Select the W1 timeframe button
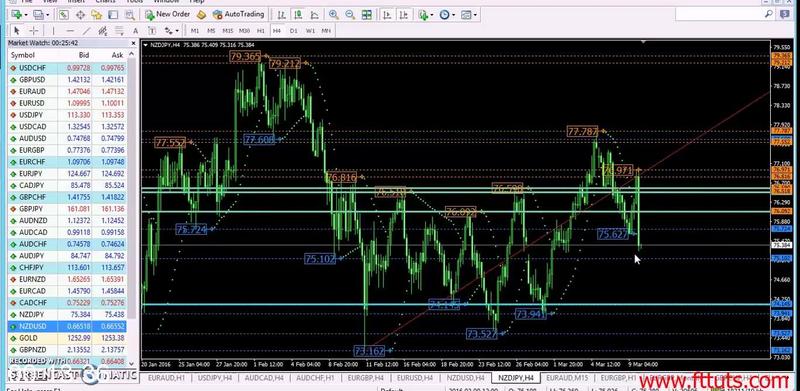Viewport: 800px width, 391px height. 310,31
